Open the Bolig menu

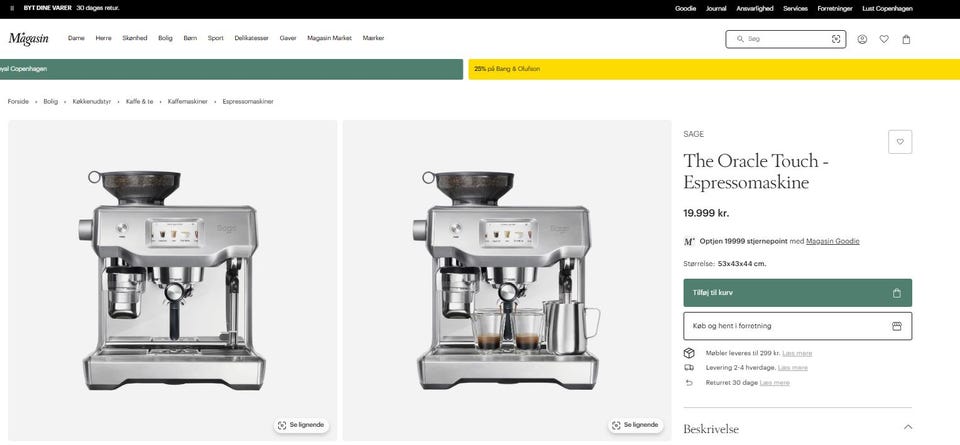(165, 38)
